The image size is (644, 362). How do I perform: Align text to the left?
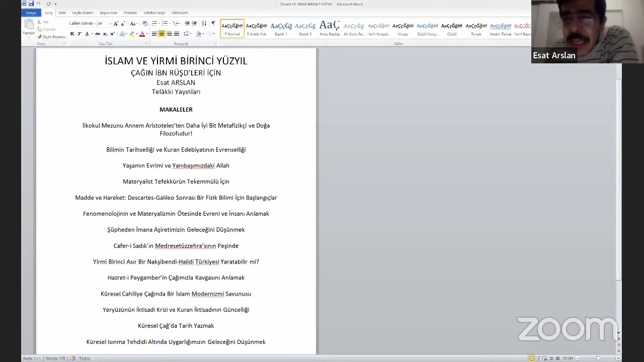pyautogui.click(x=154, y=34)
